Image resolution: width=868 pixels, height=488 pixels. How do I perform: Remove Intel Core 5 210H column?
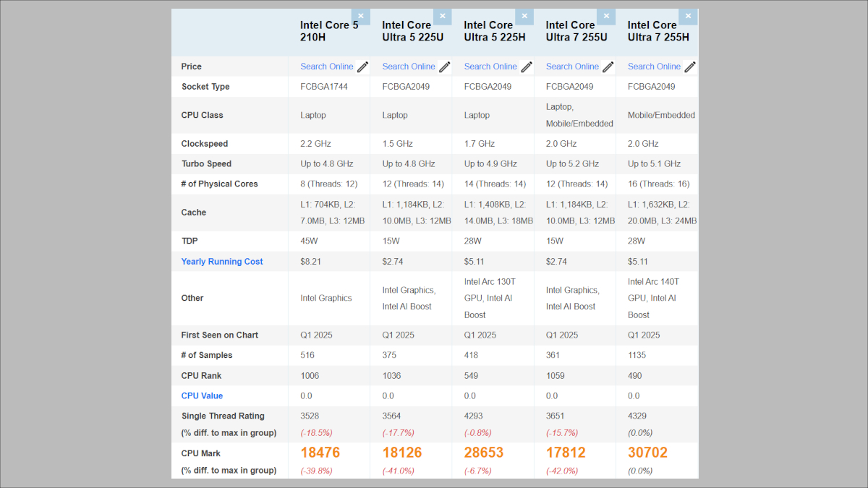[x=361, y=17]
